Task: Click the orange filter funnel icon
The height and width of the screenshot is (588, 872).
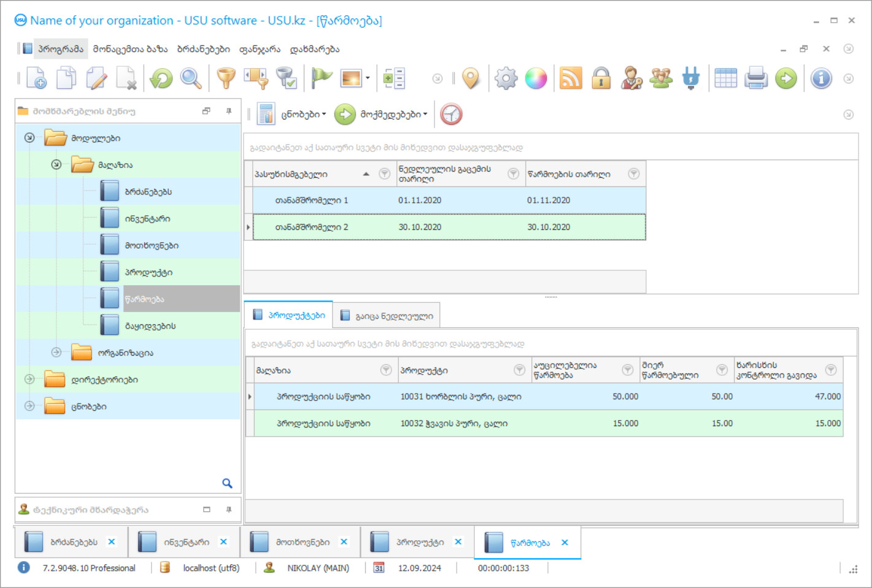Action: pos(226,78)
